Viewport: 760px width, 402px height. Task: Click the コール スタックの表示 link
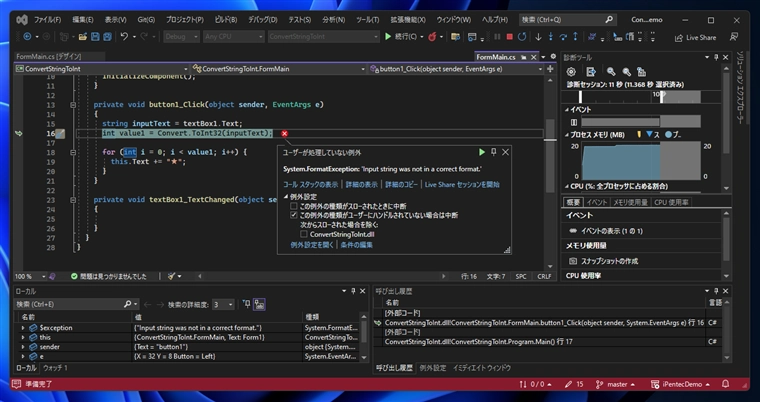tap(311, 185)
